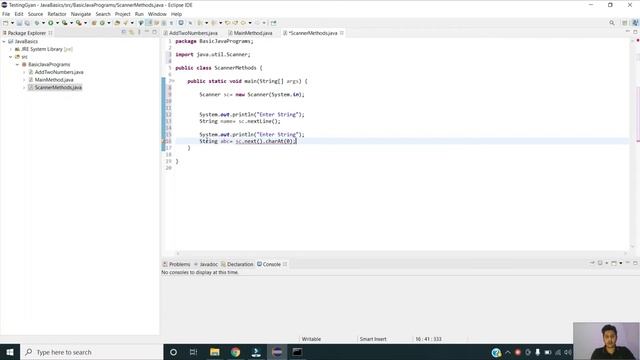Click the green Run toolbar button

51,23
